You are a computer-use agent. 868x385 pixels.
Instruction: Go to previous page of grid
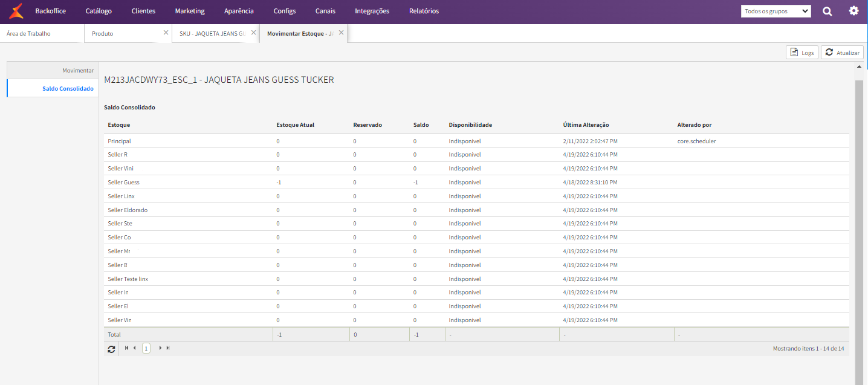tap(134, 348)
